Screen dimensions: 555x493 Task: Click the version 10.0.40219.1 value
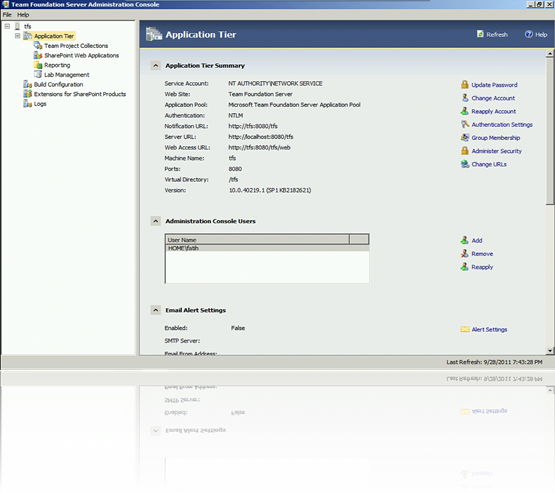point(270,190)
